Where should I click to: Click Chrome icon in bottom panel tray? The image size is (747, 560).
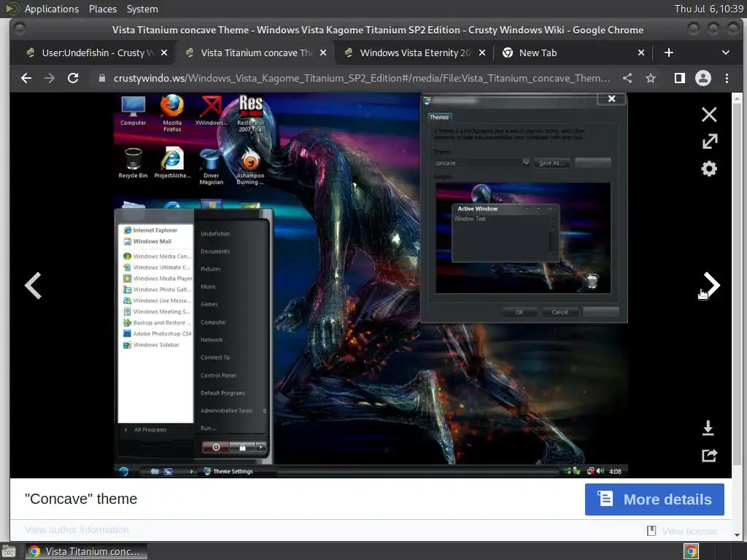[691, 552]
